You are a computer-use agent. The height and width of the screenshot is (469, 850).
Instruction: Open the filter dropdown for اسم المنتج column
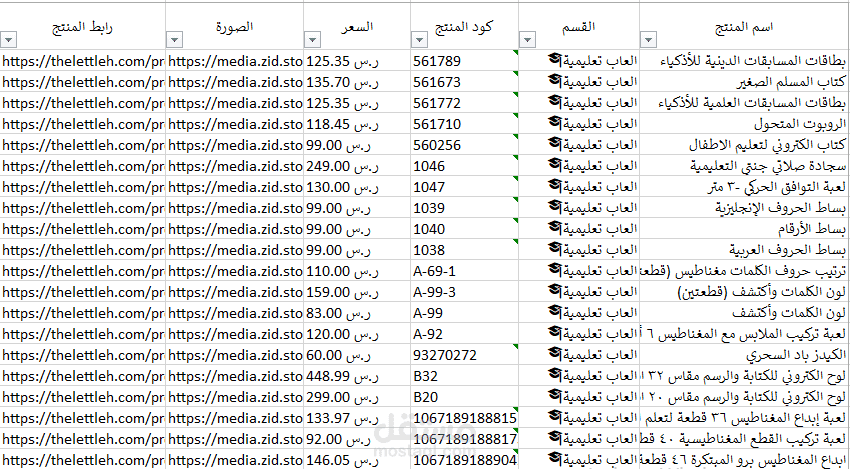(x=648, y=40)
